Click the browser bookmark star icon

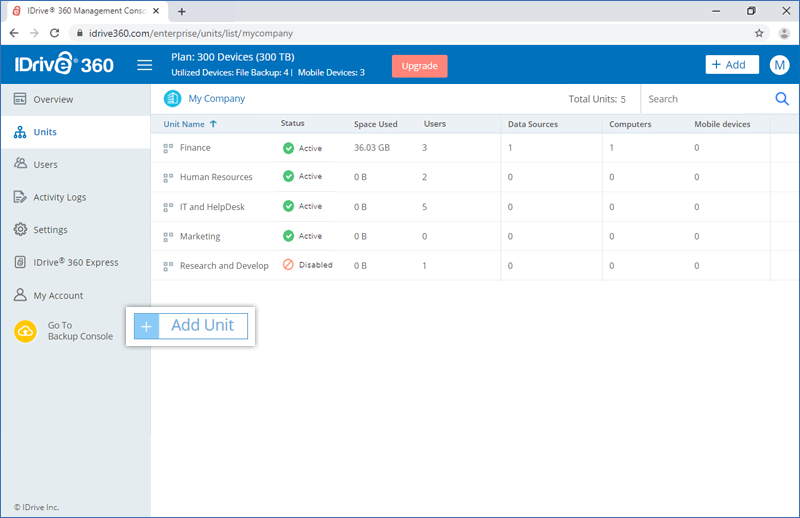pos(759,33)
